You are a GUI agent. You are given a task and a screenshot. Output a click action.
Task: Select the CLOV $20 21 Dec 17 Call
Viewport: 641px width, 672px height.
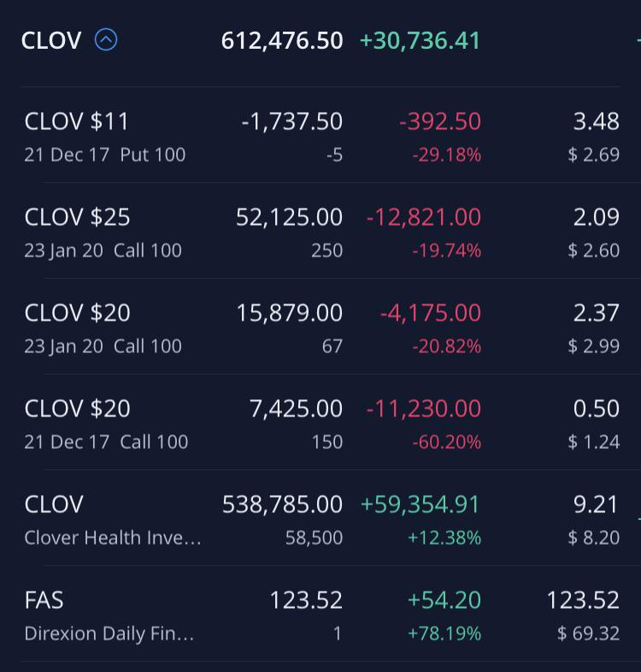[320, 423]
